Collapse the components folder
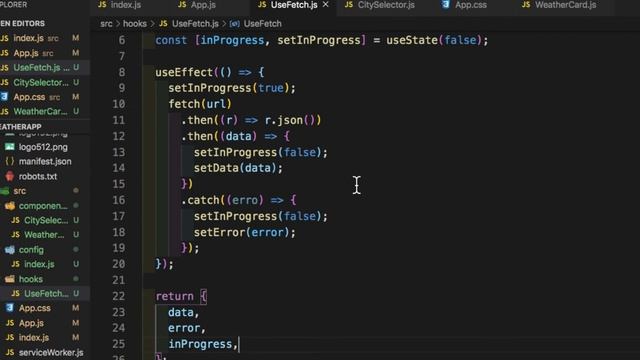Screen dimensions: 640x360 click(42, 206)
